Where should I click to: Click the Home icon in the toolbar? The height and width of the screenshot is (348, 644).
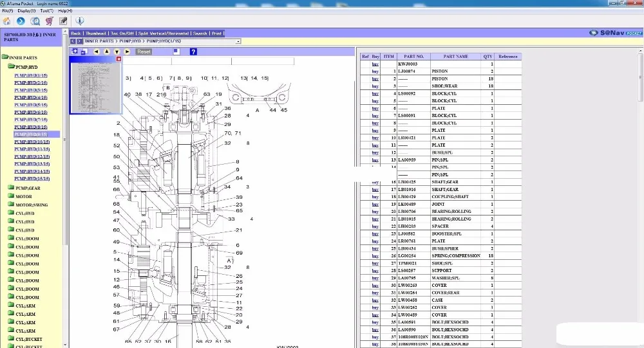pos(6,21)
